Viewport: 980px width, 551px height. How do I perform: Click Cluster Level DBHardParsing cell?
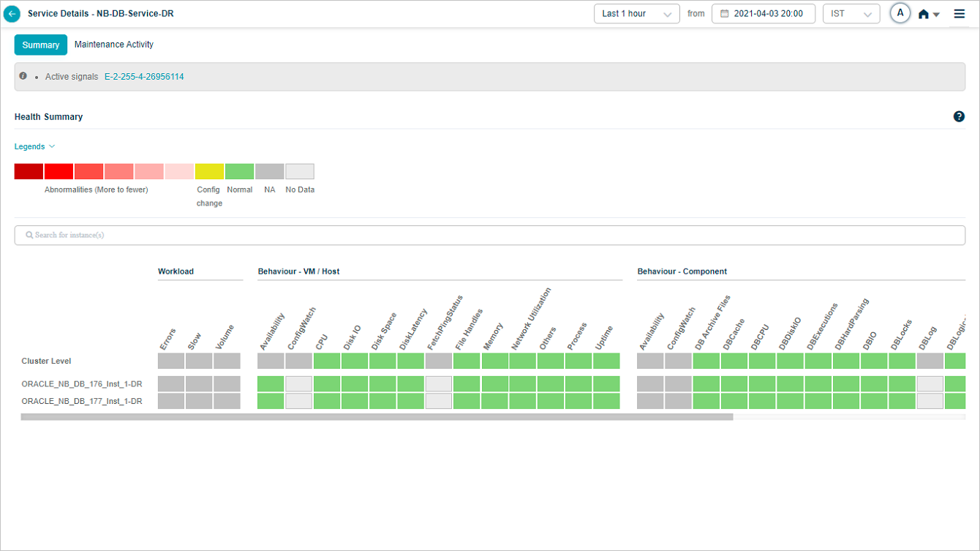[846, 361]
